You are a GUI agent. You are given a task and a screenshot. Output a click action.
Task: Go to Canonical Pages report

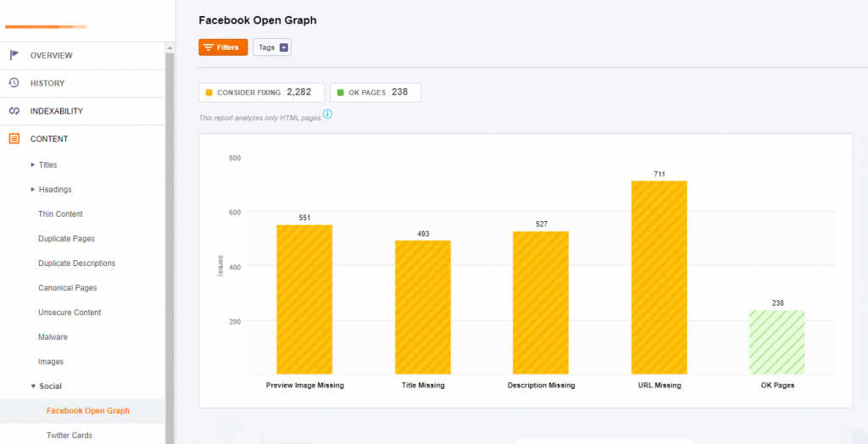coord(68,288)
